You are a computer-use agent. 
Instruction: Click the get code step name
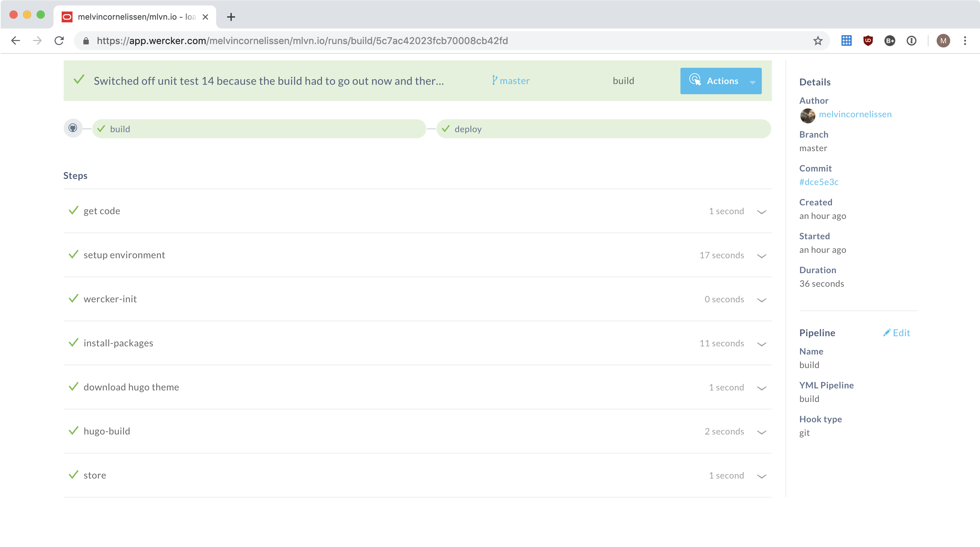point(102,211)
